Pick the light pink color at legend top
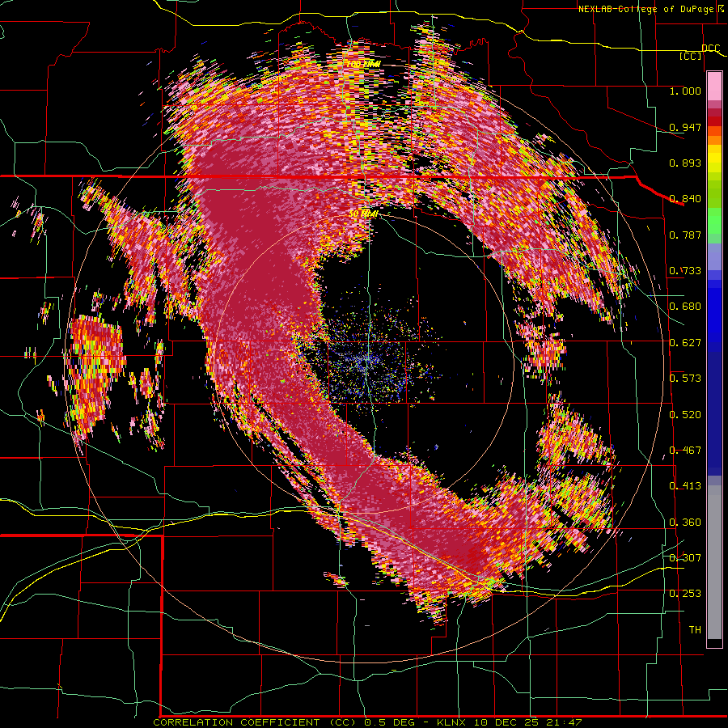Screen dimensions: 728x728 pos(714,86)
